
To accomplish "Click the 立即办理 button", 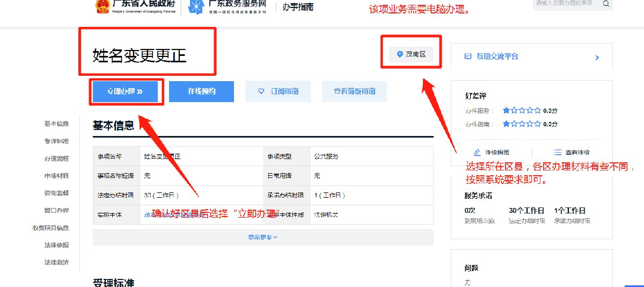I will [125, 91].
